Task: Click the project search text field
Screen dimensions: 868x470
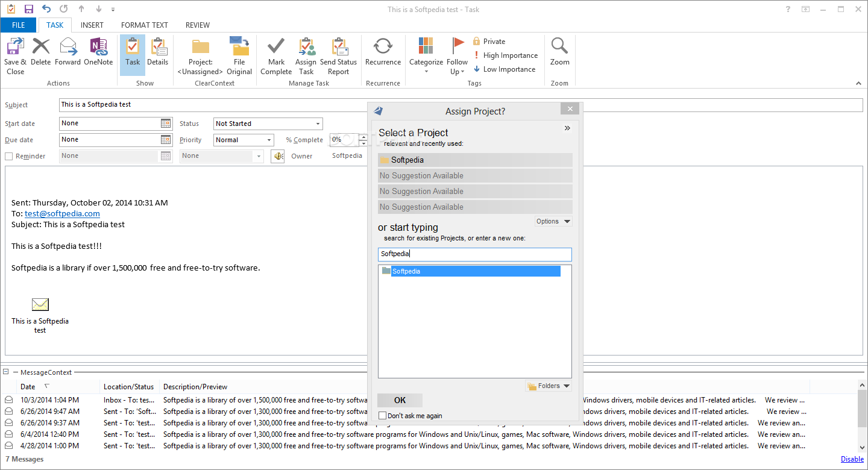Action: 475,254
